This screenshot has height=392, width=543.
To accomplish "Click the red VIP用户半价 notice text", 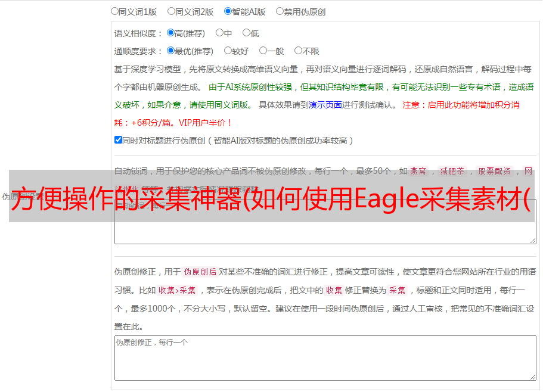I will [206, 123].
